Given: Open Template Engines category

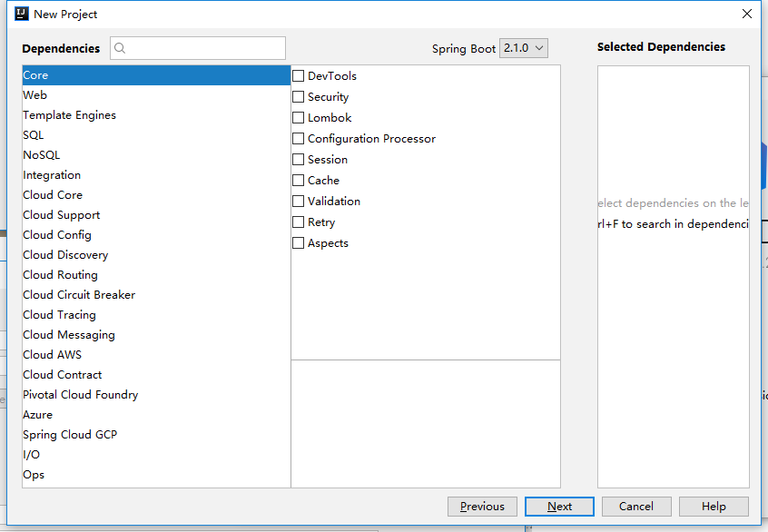Looking at the screenshot, I should click(156, 115).
